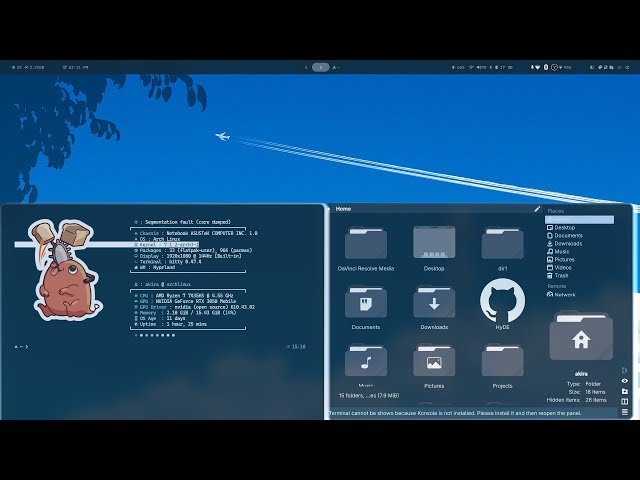640x480 pixels.
Task: Click the new folder icon in Dolphin sidebar toolbar
Action: (624, 391)
